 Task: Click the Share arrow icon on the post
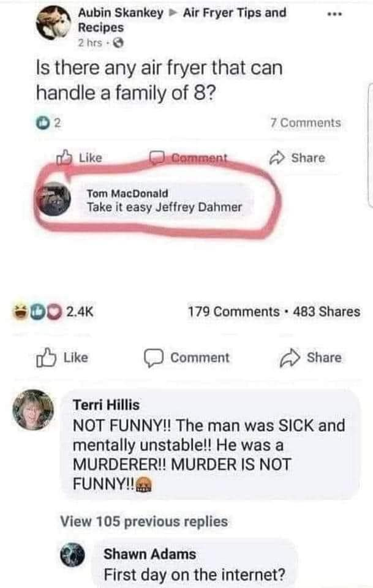click(277, 158)
